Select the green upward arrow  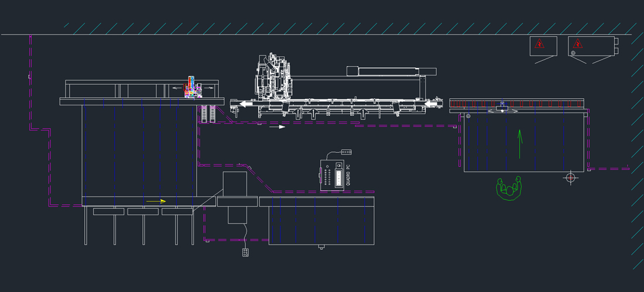point(519,144)
